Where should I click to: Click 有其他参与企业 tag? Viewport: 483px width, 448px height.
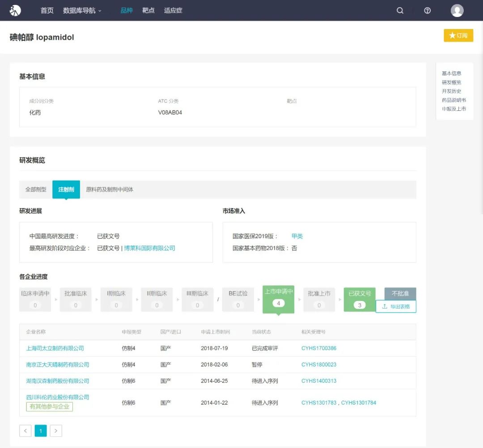coord(50,407)
